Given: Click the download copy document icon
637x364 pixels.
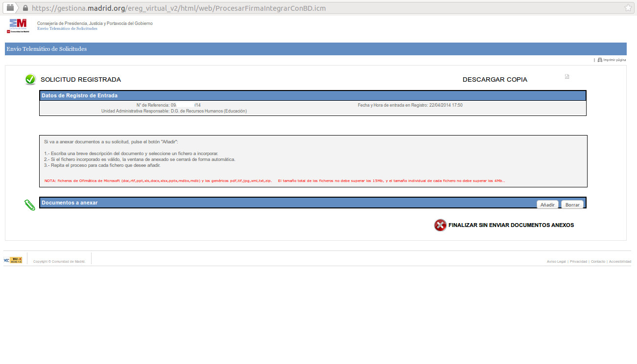Looking at the screenshot, I should point(567,76).
